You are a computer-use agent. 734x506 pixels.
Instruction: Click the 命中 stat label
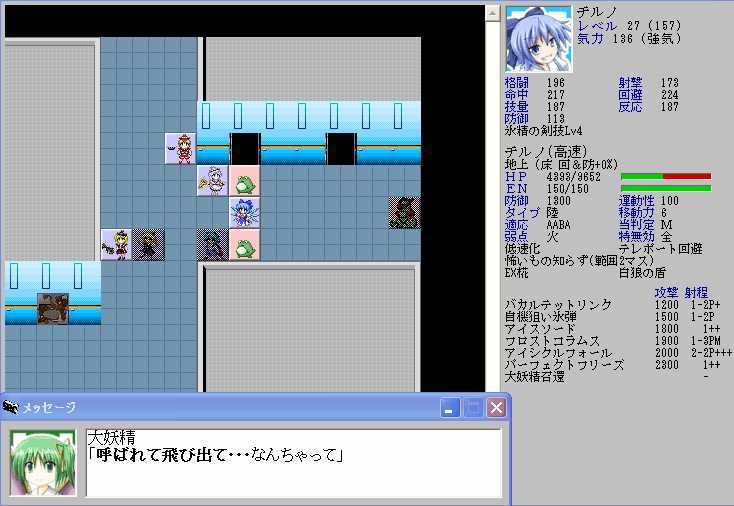click(517, 95)
